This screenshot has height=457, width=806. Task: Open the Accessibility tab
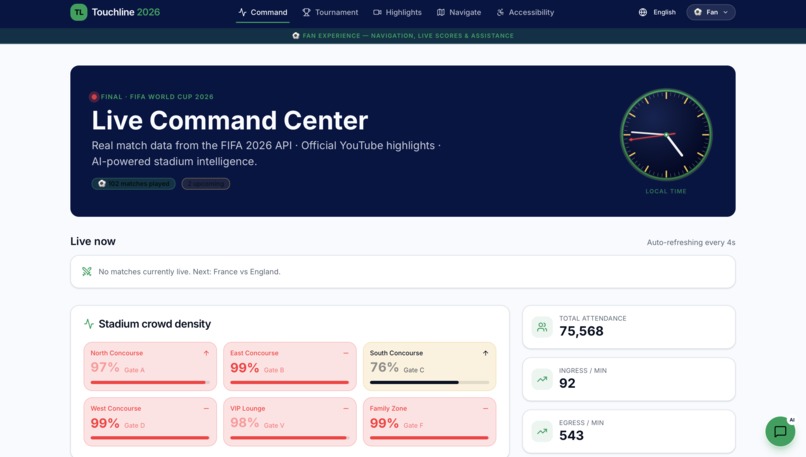click(525, 12)
